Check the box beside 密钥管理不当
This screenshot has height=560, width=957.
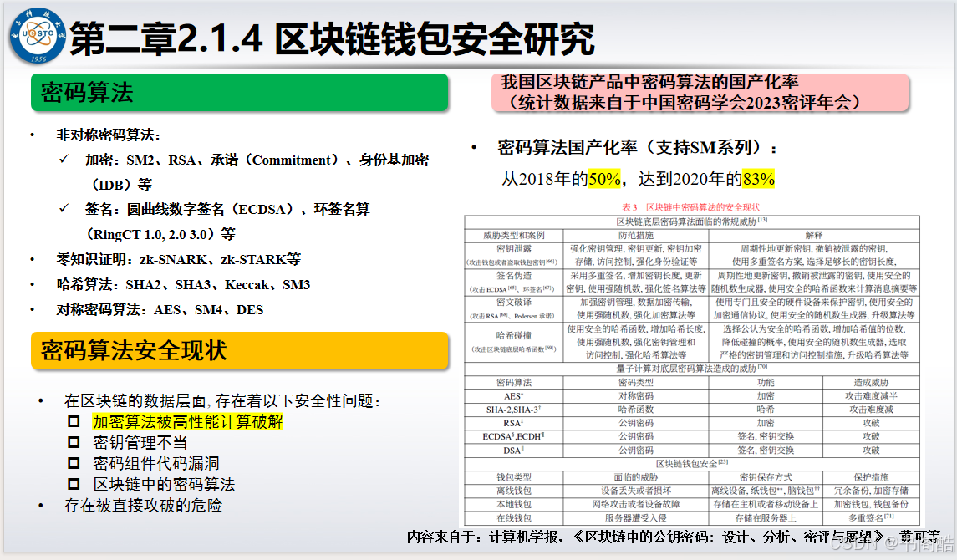74,442
